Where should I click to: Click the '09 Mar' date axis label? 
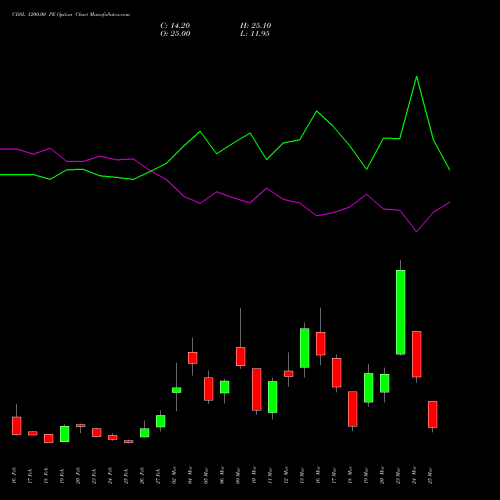pos(238,476)
